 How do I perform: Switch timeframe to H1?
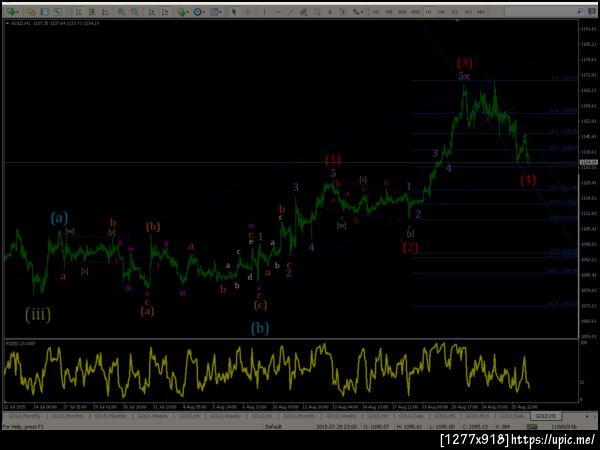(x=429, y=12)
